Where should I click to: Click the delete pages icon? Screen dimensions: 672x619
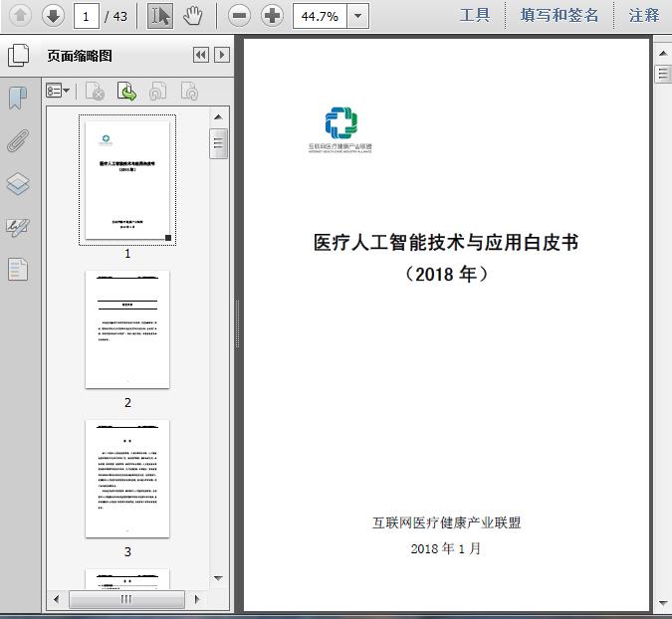(96, 91)
